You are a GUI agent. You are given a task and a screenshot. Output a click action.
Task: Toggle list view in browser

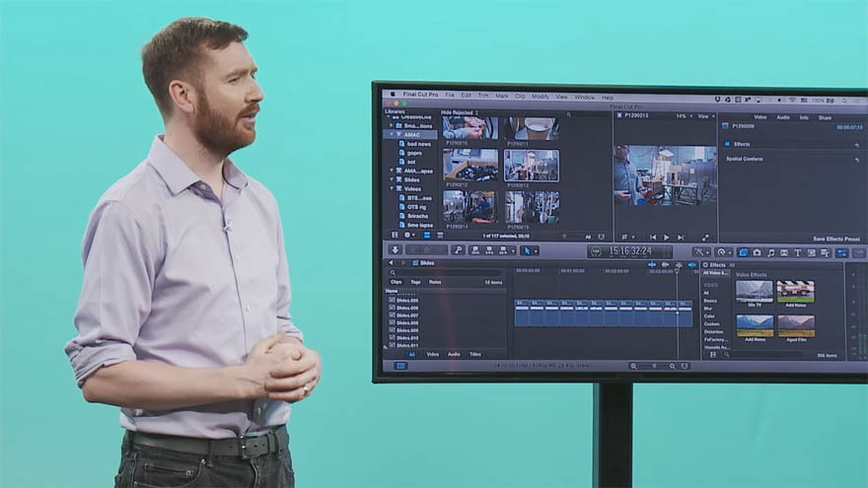click(440, 236)
